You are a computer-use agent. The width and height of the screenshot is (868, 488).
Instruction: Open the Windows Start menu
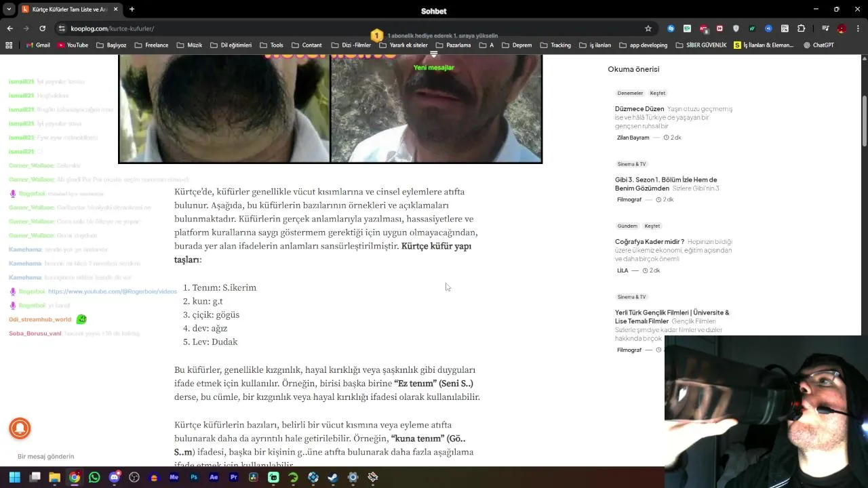tap(15, 477)
